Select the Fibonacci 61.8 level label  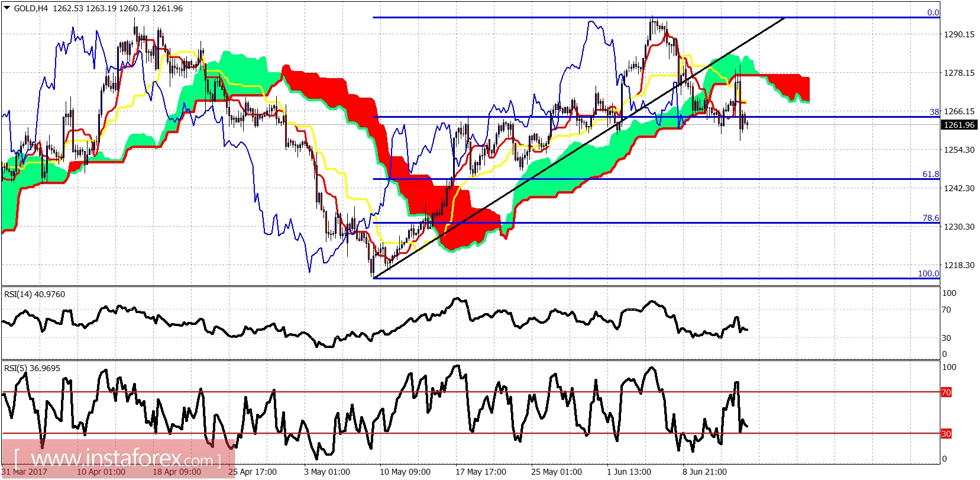pos(931,174)
